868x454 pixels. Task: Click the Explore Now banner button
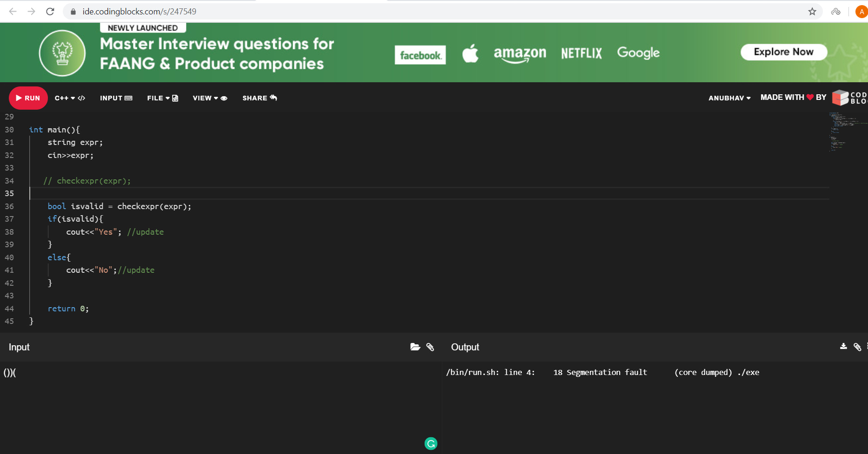pyautogui.click(x=784, y=52)
